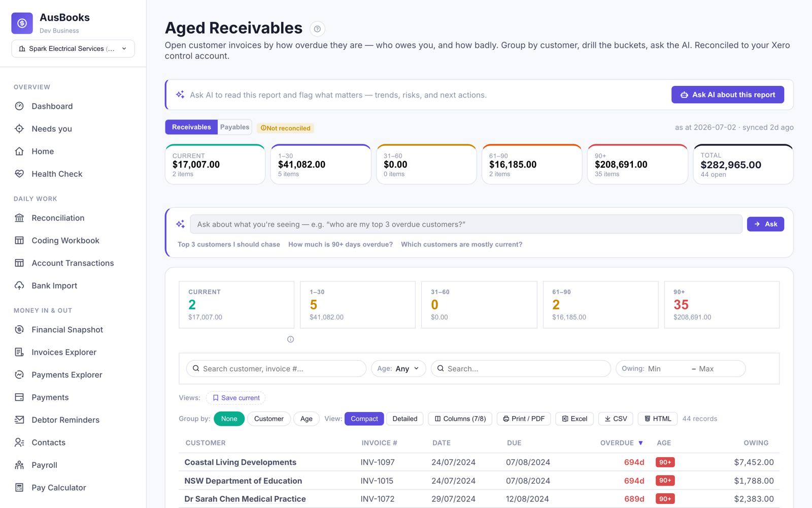Sort by the OVERDUE column header
This screenshot has width=812, height=508.
621,443
